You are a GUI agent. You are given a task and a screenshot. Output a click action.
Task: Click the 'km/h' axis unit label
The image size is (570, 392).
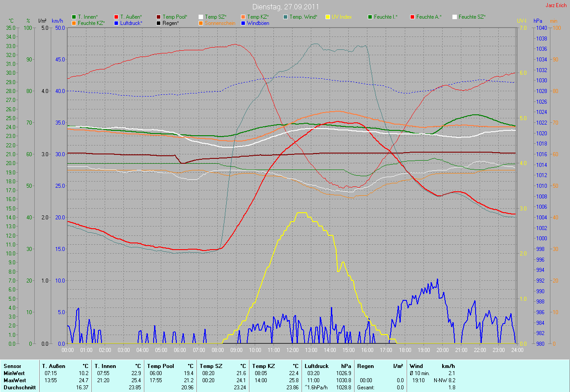57,21
